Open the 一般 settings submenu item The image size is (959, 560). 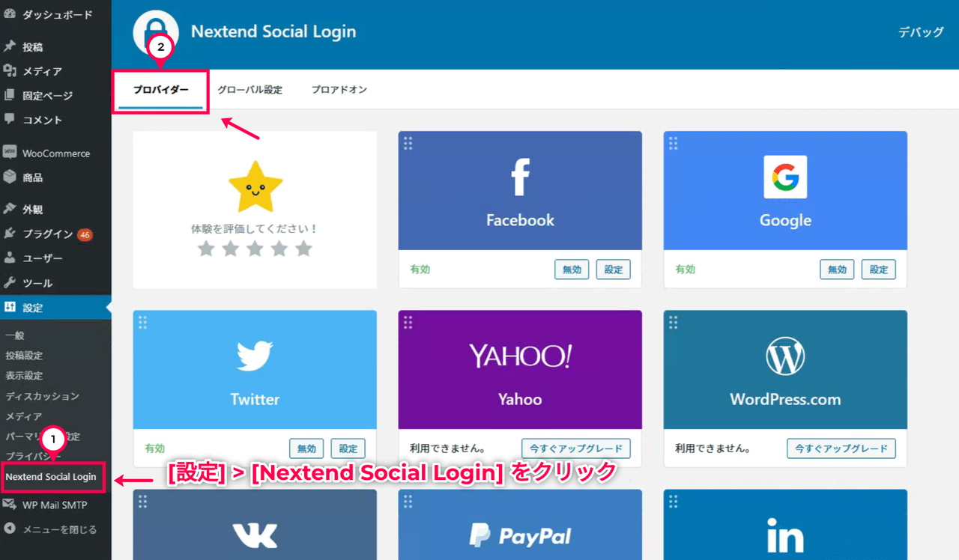tap(15, 335)
